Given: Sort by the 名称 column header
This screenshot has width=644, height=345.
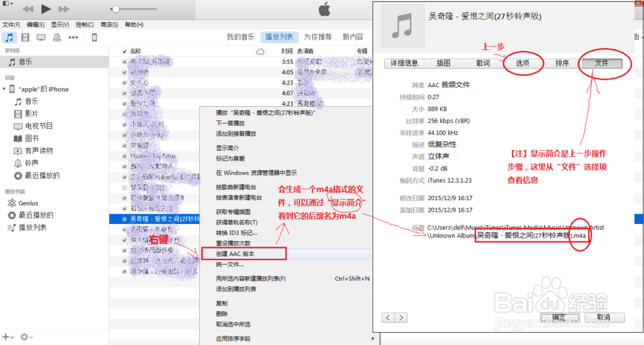Looking at the screenshot, I should click(135, 51).
